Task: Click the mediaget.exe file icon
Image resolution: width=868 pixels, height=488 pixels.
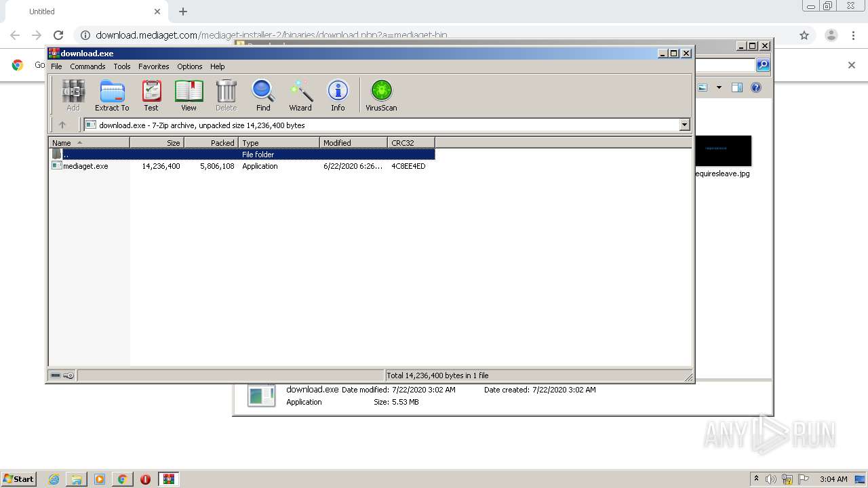Action: [x=57, y=165]
